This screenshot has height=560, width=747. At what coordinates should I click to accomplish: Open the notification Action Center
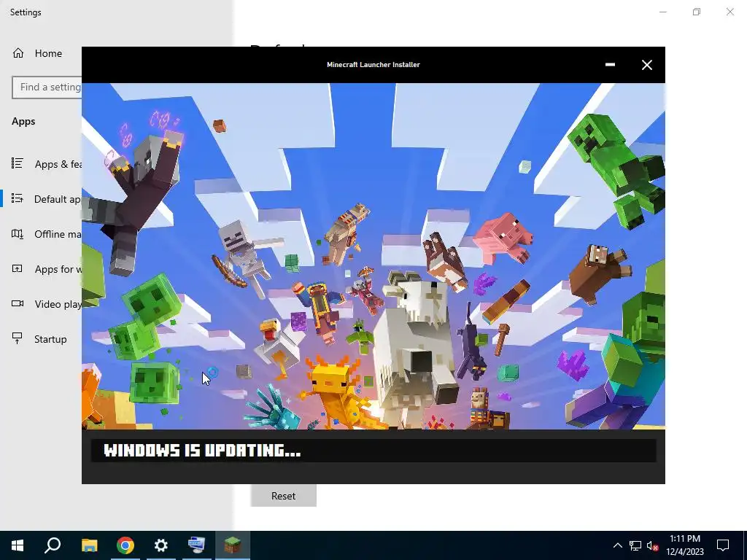723,545
